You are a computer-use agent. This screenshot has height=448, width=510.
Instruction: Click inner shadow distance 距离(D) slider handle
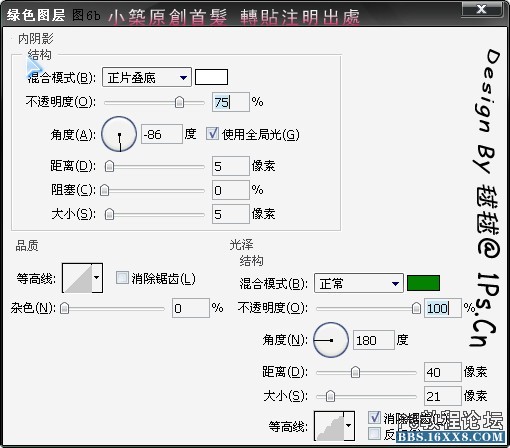pos(109,166)
